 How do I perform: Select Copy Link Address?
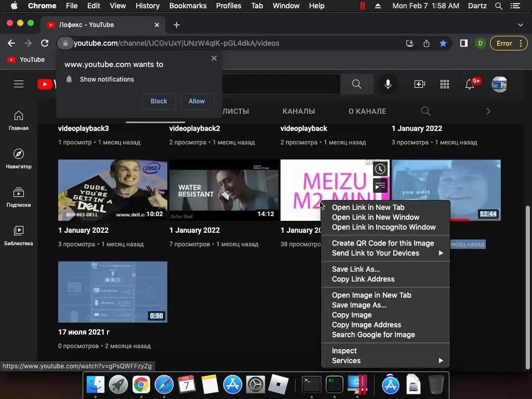(x=385, y=279)
